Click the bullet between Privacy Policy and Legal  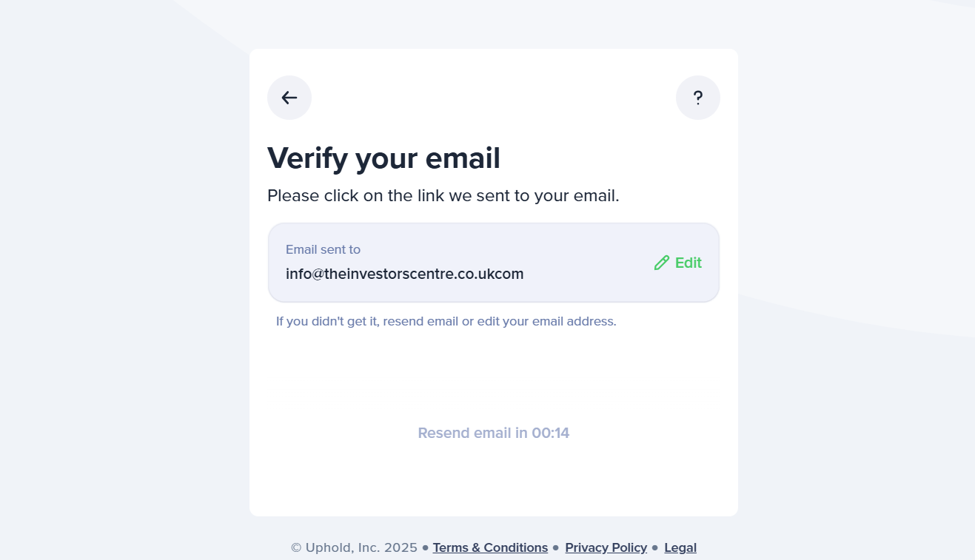(x=655, y=548)
